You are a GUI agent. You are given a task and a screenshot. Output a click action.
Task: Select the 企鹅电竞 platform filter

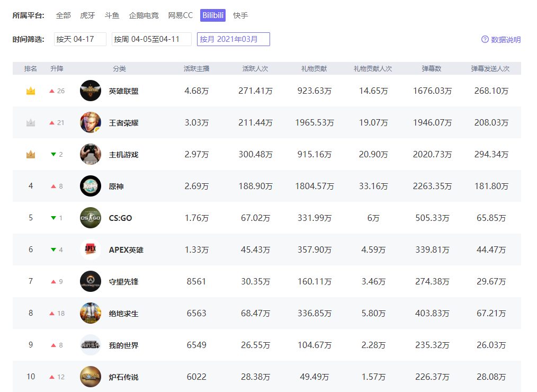click(x=144, y=15)
